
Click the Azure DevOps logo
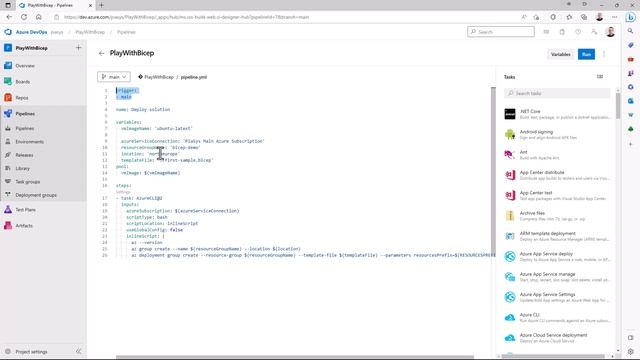[x=8, y=32]
